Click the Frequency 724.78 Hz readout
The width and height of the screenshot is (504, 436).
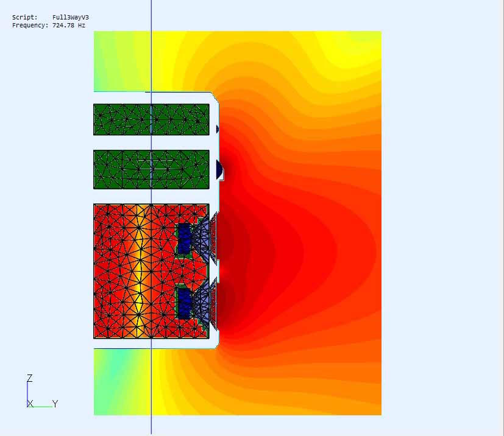49,25
